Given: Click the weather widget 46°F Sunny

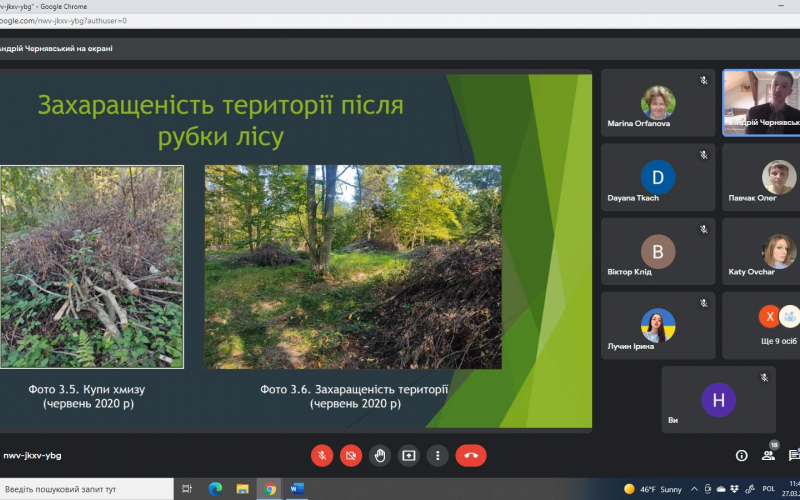Looking at the screenshot, I should point(653,489).
